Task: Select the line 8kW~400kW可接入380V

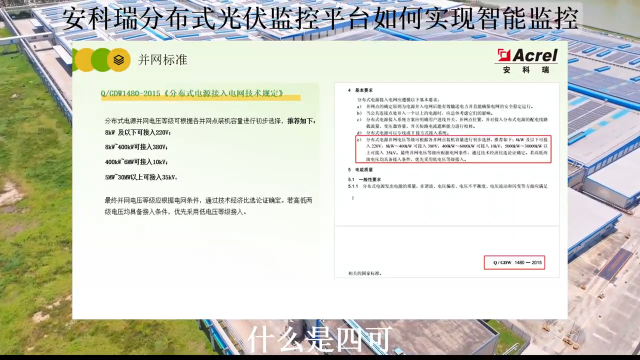Action: pos(136,147)
